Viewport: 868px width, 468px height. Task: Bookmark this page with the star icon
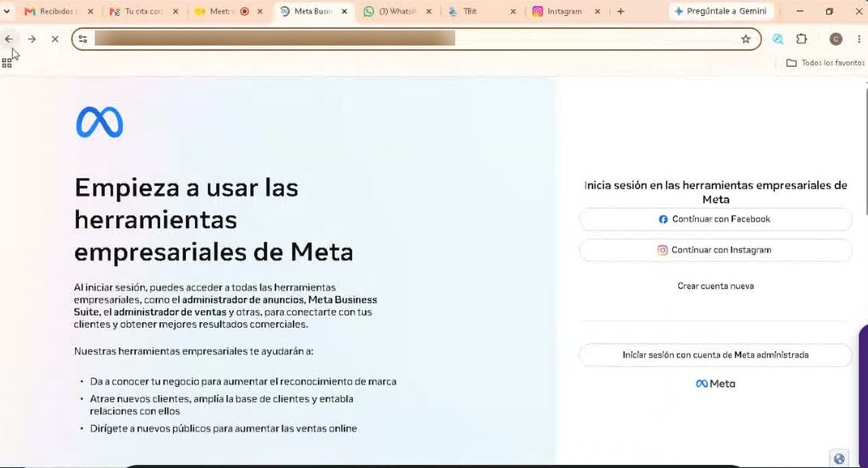746,39
